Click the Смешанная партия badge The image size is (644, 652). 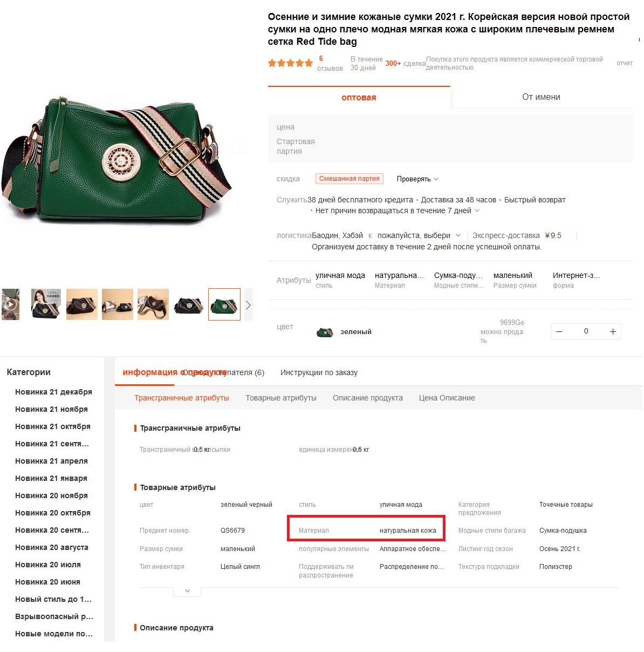tap(350, 179)
